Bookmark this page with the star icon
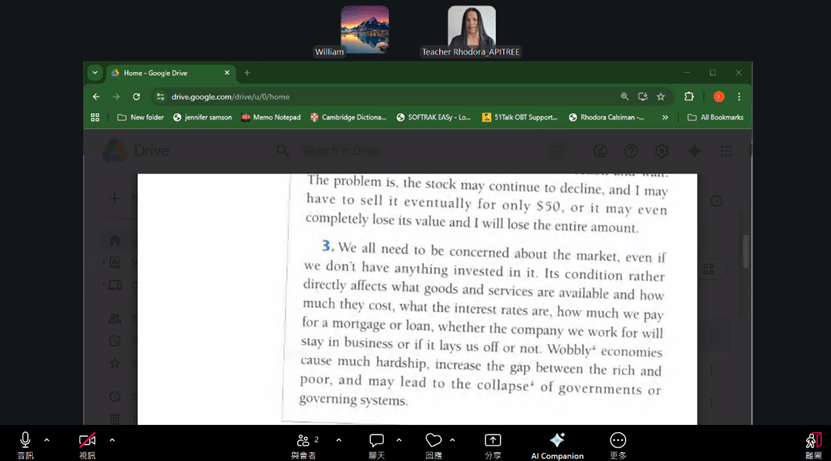The height and width of the screenshot is (461, 831). [x=660, y=96]
